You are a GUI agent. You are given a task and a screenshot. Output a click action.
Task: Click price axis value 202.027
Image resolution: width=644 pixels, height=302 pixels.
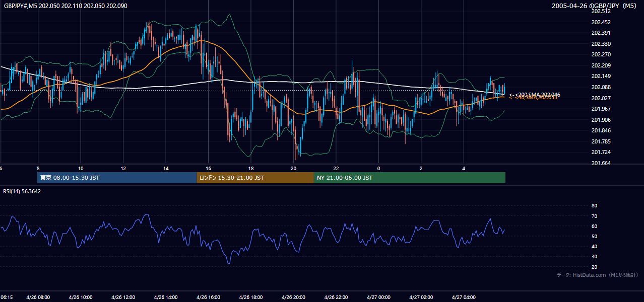tap(601, 98)
